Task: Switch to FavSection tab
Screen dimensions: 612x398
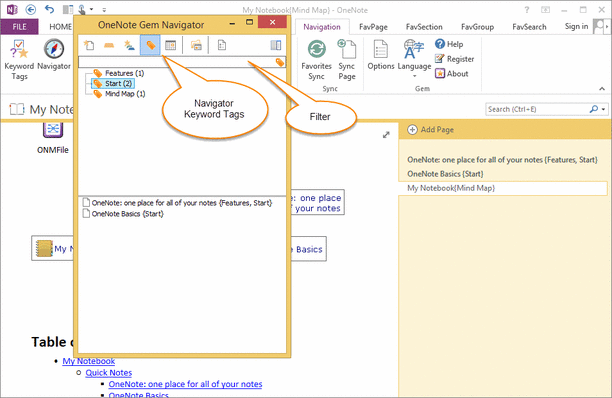Action: [x=424, y=27]
